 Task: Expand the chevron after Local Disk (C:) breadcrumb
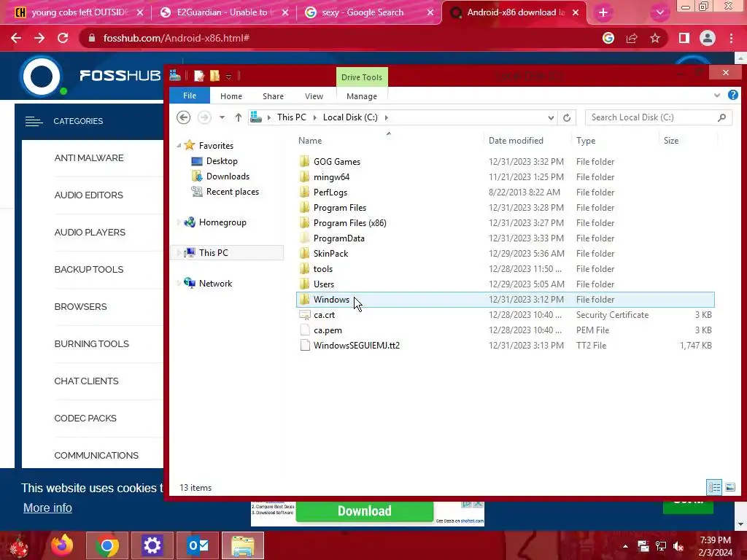(387, 117)
